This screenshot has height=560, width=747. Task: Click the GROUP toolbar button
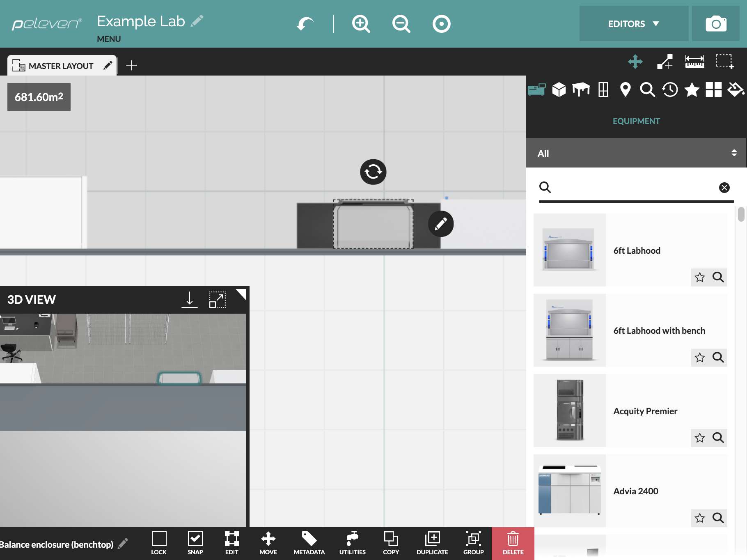(x=474, y=543)
